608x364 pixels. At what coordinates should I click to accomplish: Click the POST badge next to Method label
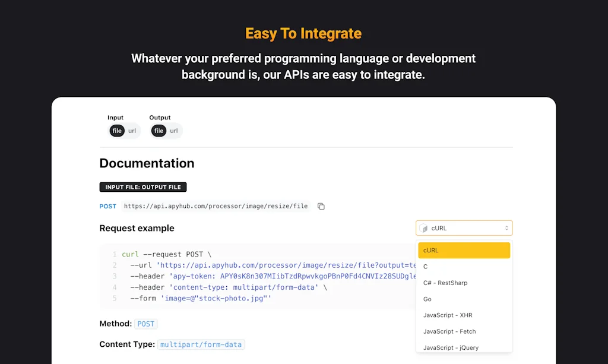(x=145, y=324)
